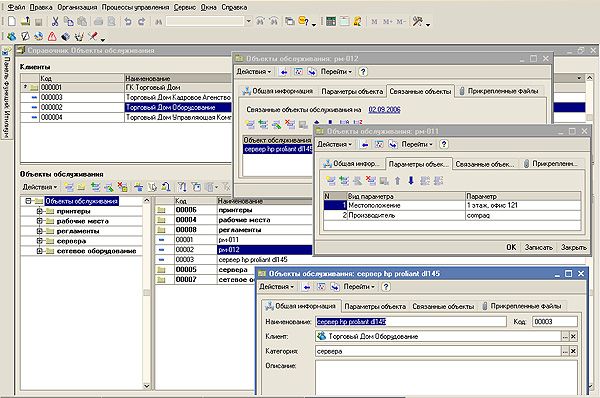Undo the last action in main toolbar
Screen dimensions: 600x398
tap(128, 21)
